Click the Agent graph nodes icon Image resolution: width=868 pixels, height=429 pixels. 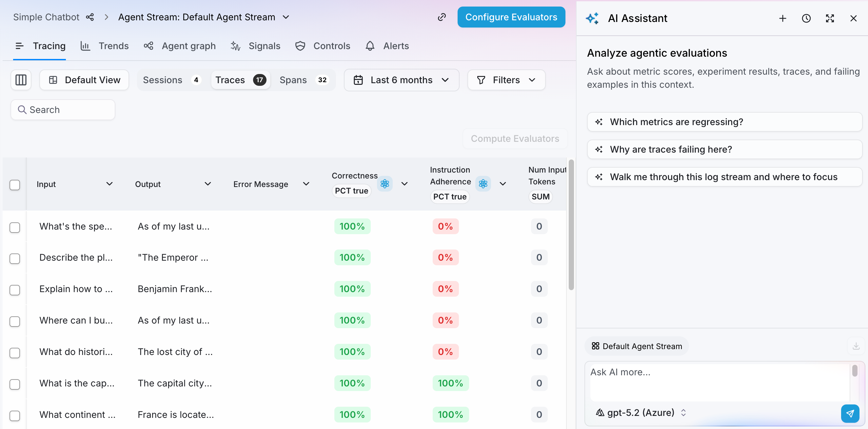point(148,46)
